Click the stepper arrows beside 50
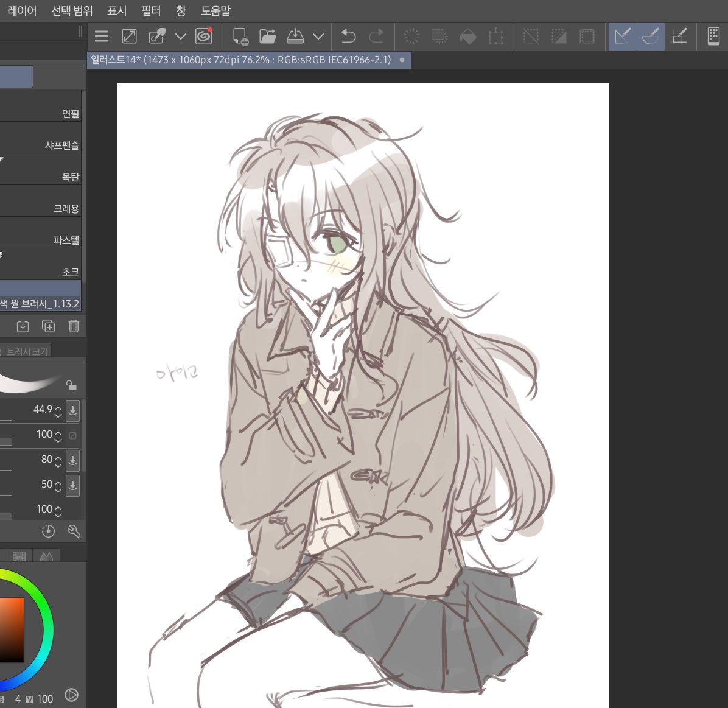 [x=58, y=486]
